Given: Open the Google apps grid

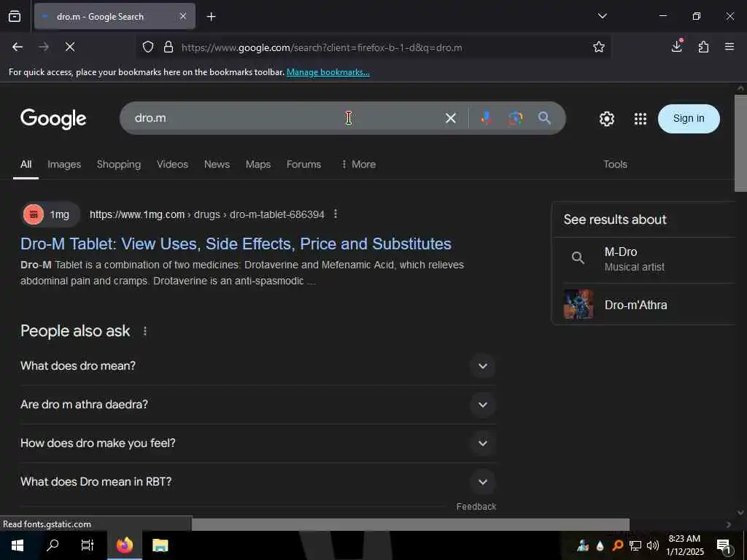Looking at the screenshot, I should tap(640, 119).
